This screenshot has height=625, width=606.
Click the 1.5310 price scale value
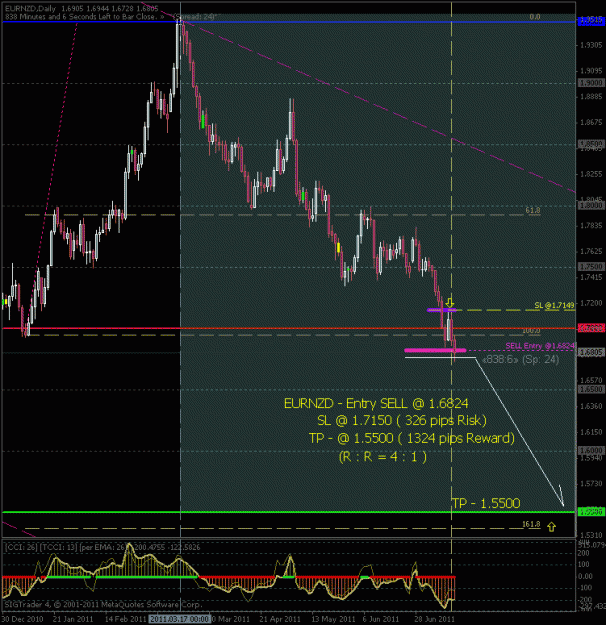pyautogui.click(x=591, y=535)
